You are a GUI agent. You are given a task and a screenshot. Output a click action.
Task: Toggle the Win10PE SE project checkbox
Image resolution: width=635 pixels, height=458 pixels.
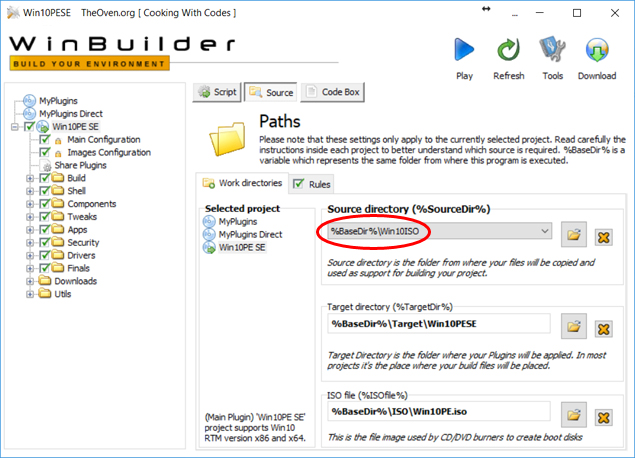click(29, 127)
